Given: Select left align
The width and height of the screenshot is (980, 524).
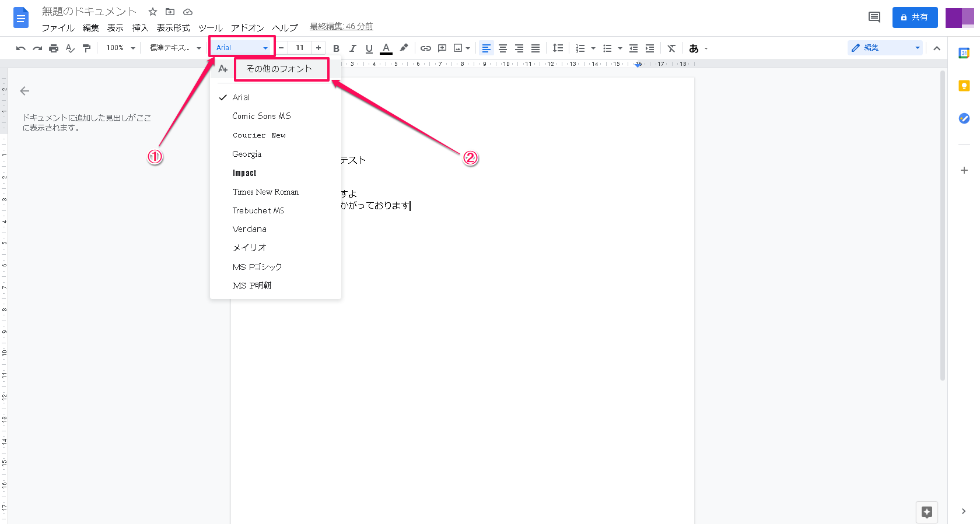Looking at the screenshot, I should [x=487, y=48].
